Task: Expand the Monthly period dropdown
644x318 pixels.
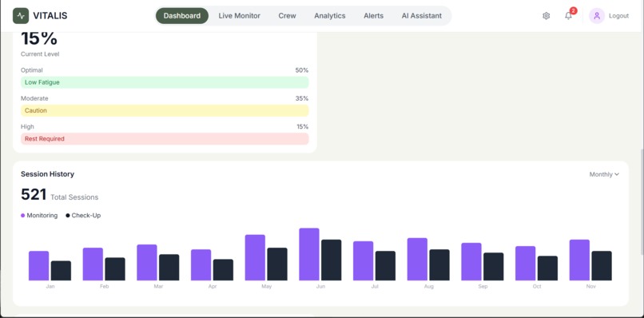Action: (x=604, y=175)
